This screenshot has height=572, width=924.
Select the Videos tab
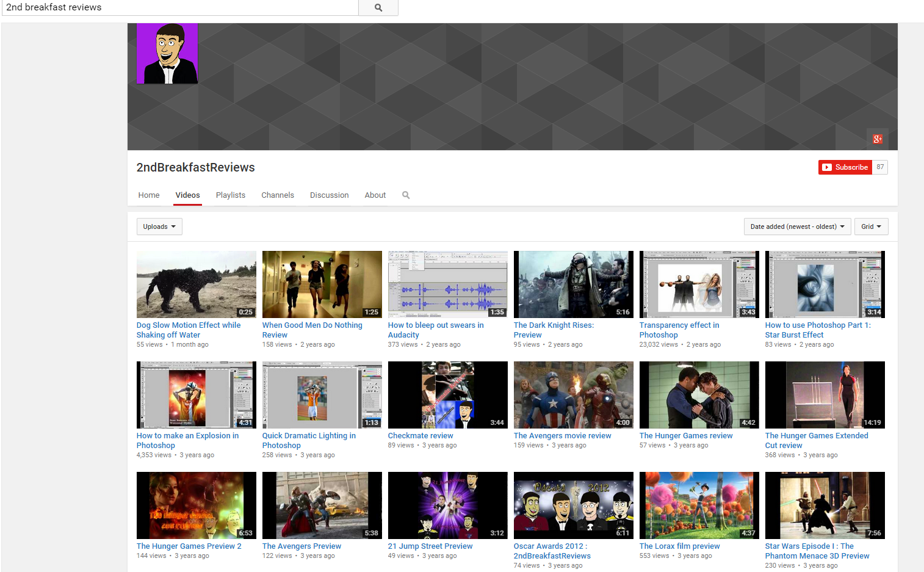coord(187,195)
